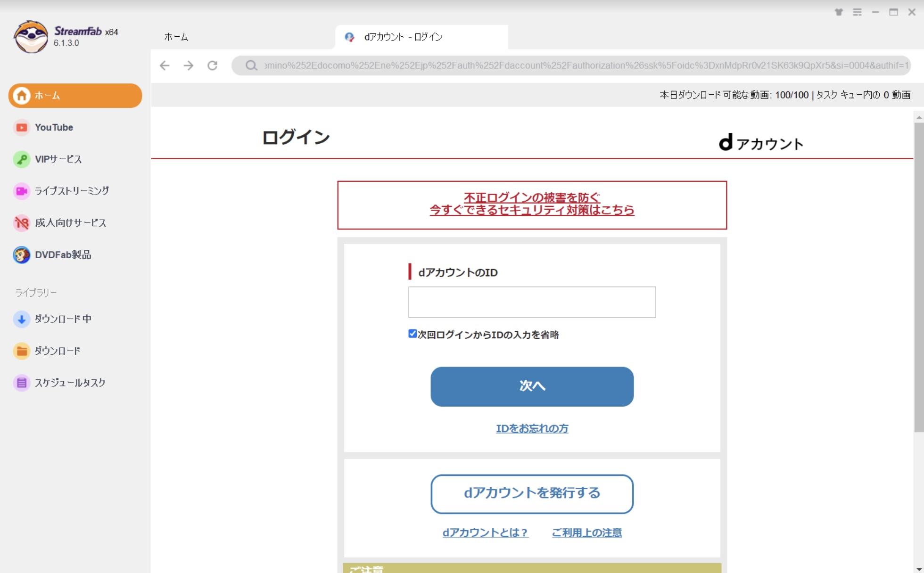The height and width of the screenshot is (573, 924).
Task: Go back with the browser back arrow
Action: click(x=165, y=65)
